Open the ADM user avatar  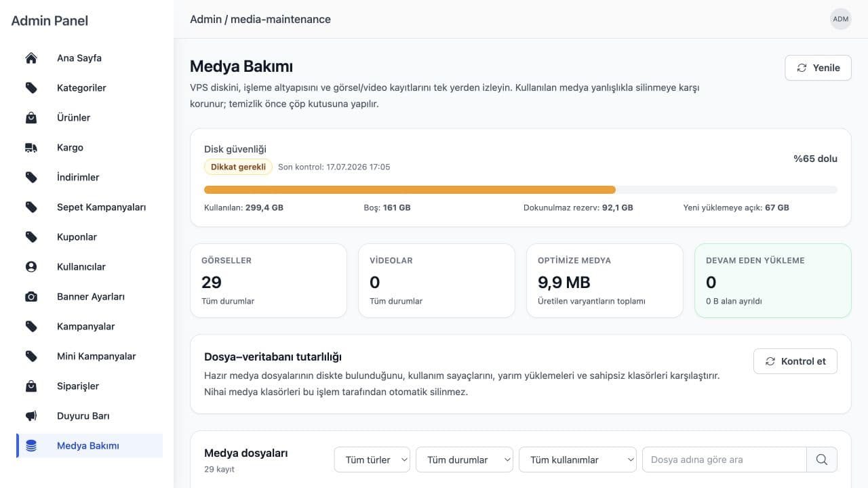[841, 19]
